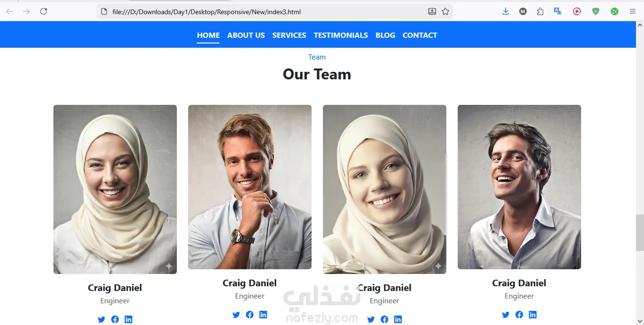Go to the HOME nav item
644x325 pixels.
208,35
